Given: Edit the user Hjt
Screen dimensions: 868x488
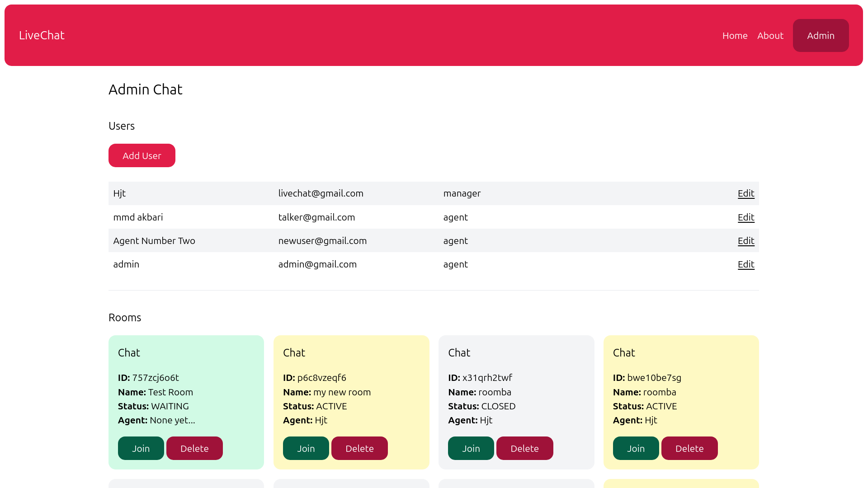Looking at the screenshot, I should click(x=745, y=193).
